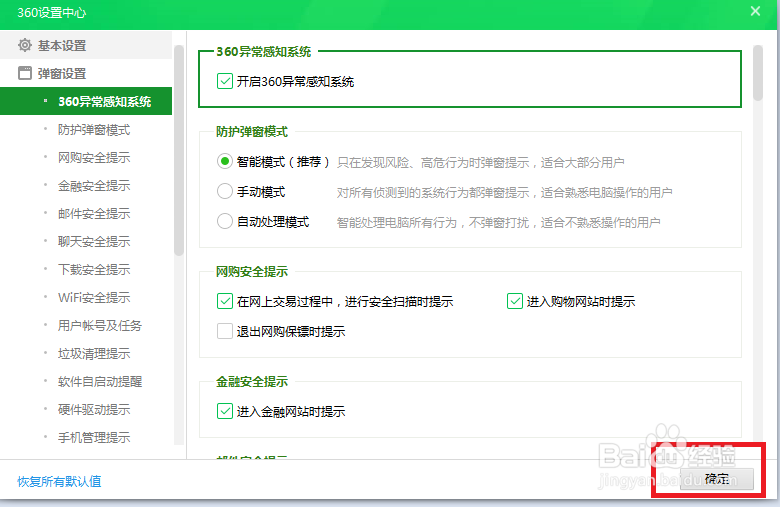Click the 确定 button
This screenshot has height=507, width=780.
point(717,479)
